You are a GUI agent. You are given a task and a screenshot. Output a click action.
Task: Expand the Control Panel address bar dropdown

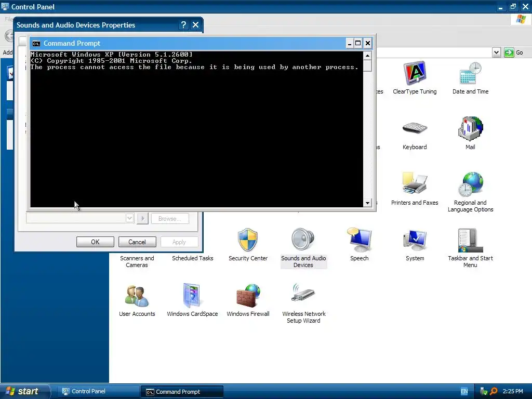coord(496,52)
